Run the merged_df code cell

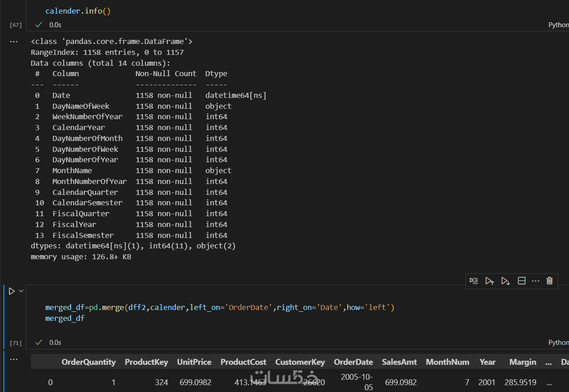12,291
